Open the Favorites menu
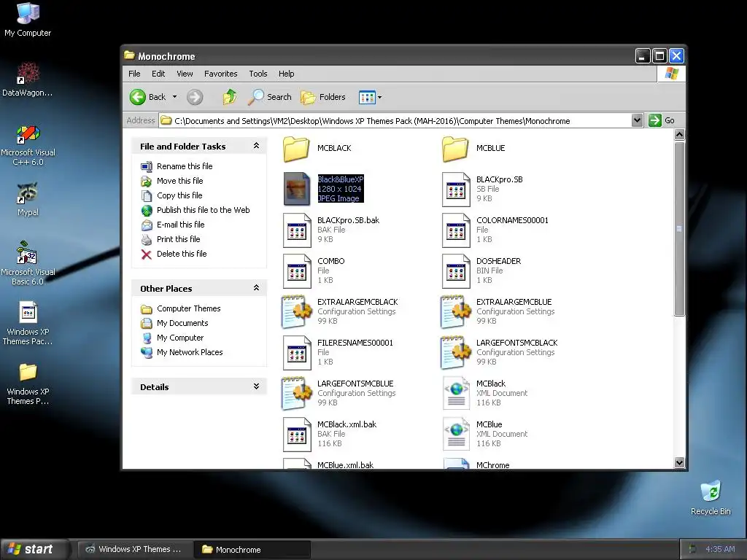The image size is (747, 560). pyautogui.click(x=220, y=74)
